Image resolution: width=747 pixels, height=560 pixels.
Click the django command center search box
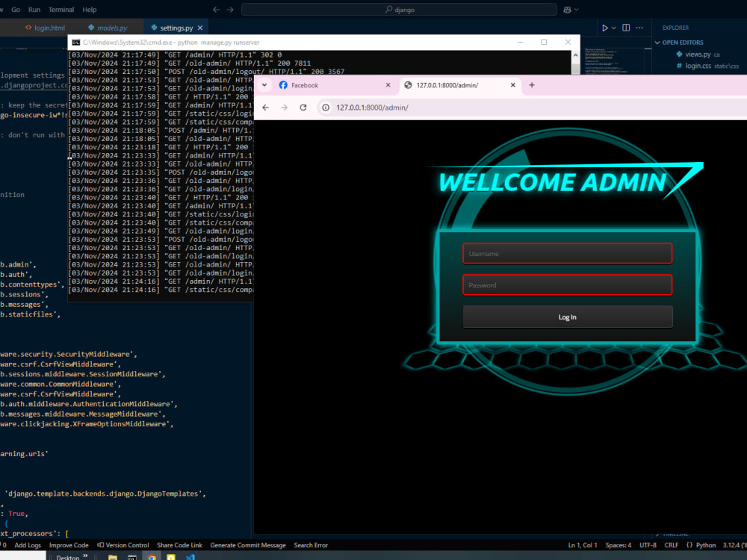(x=399, y=10)
